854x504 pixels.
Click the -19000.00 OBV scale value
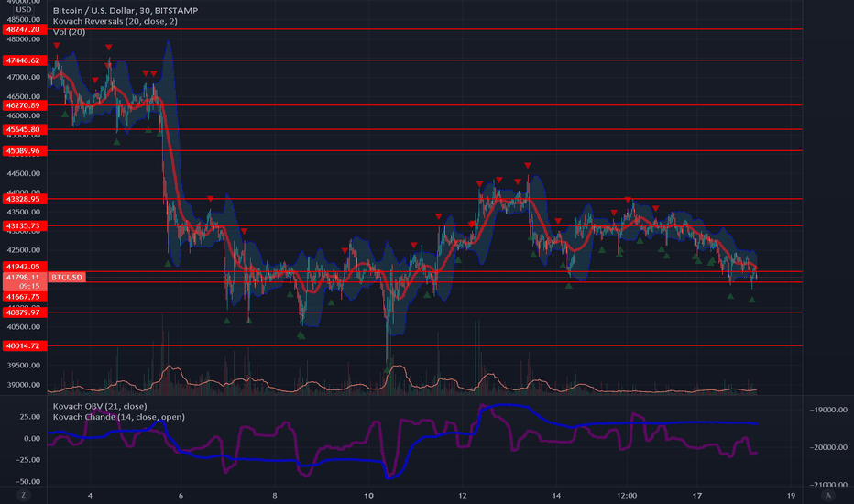(x=827, y=410)
